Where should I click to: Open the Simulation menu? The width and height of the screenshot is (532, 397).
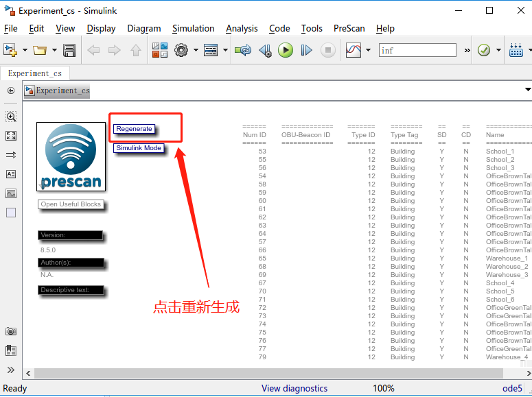coord(193,29)
